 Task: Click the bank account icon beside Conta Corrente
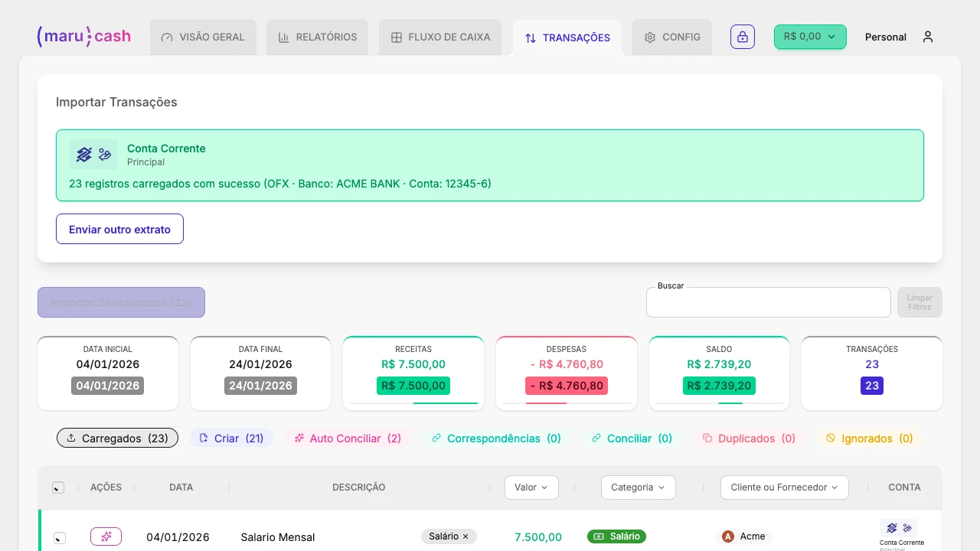84,154
